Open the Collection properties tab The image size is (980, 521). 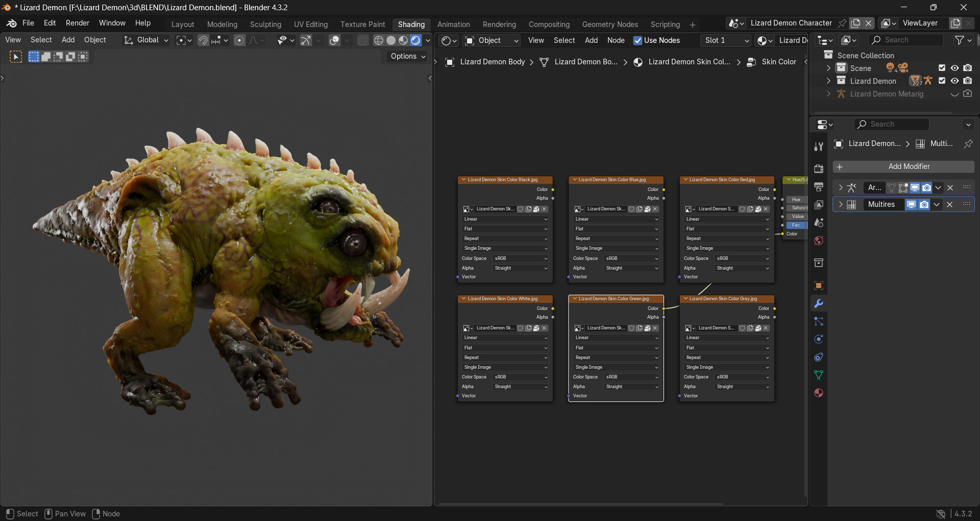[819, 263]
